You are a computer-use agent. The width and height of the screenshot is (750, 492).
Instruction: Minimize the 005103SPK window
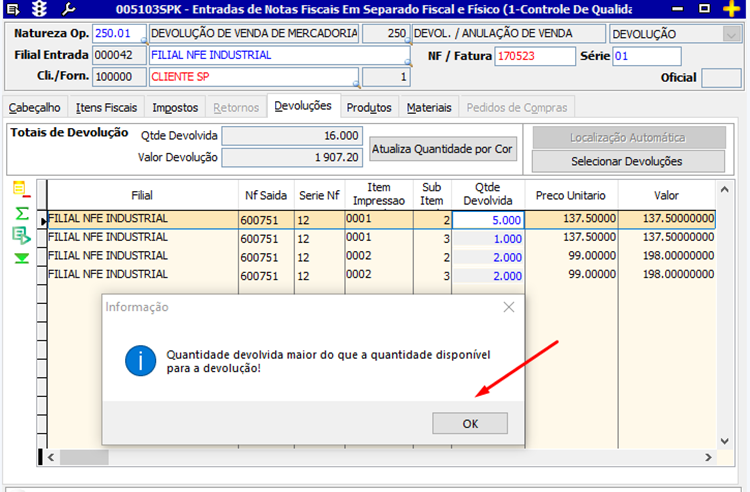[677, 9]
